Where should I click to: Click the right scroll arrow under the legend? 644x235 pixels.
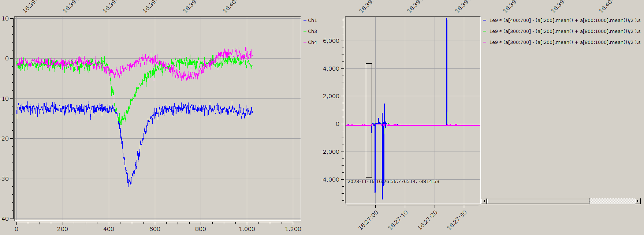click(637, 201)
